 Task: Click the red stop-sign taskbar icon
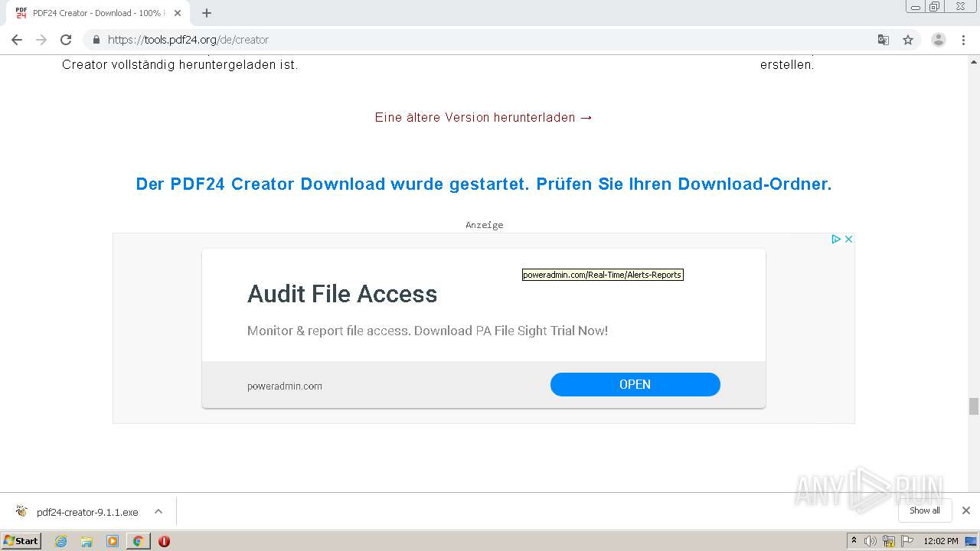pos(164,541)
